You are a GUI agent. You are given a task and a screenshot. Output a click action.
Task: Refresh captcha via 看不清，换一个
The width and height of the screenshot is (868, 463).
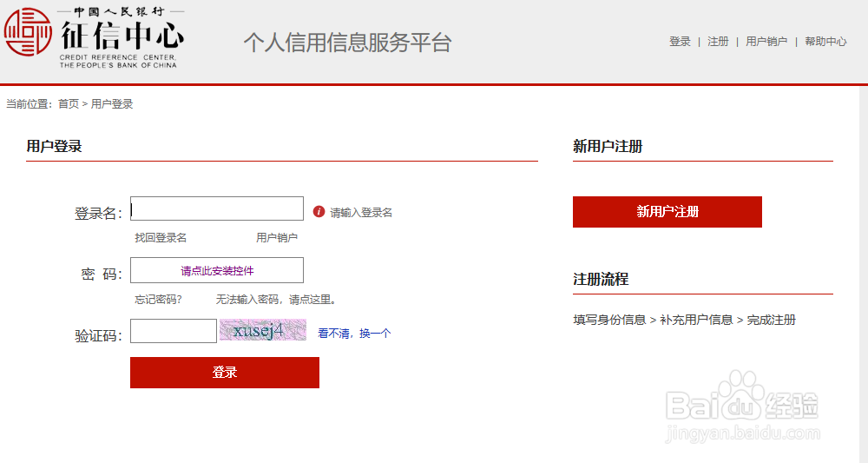pyautogui.click(x=354, y=334)
